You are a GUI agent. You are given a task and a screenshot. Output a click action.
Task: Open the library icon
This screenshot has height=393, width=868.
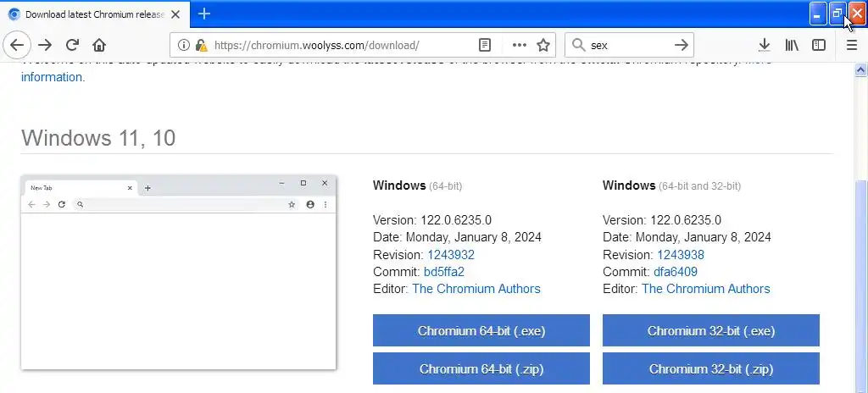pos(792,45)
